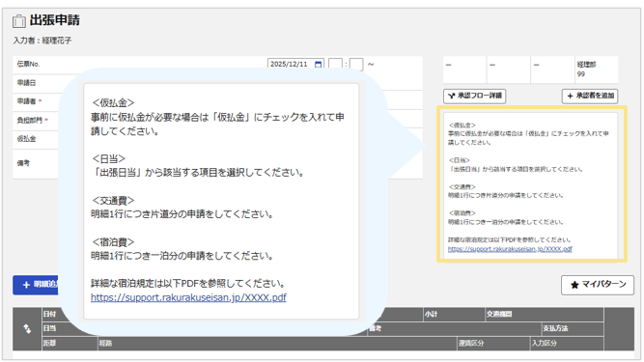Viewport: 644px width, 362px height.
Task: Select the 小計 column header
Action: (x=432, y=314)
